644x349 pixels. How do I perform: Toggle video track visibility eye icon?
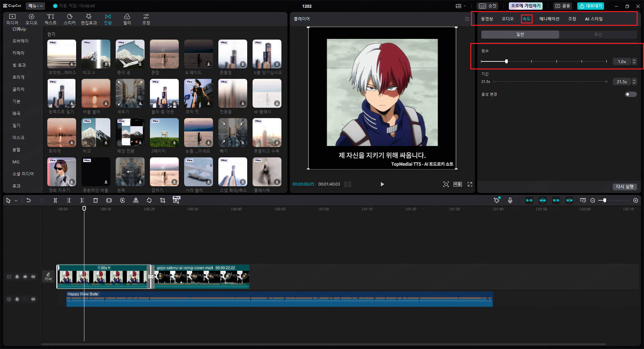click(25, 277)
